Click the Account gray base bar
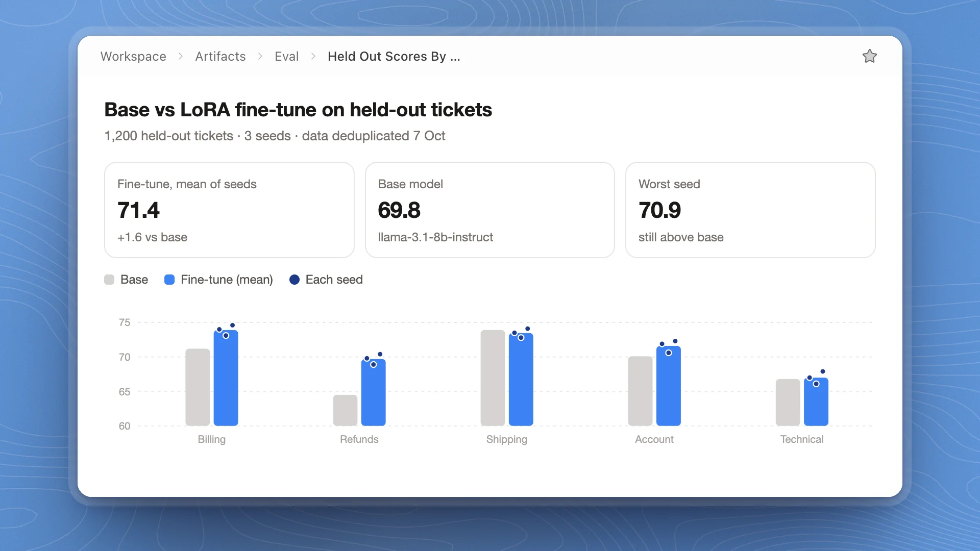 click(x=640, y=391)
